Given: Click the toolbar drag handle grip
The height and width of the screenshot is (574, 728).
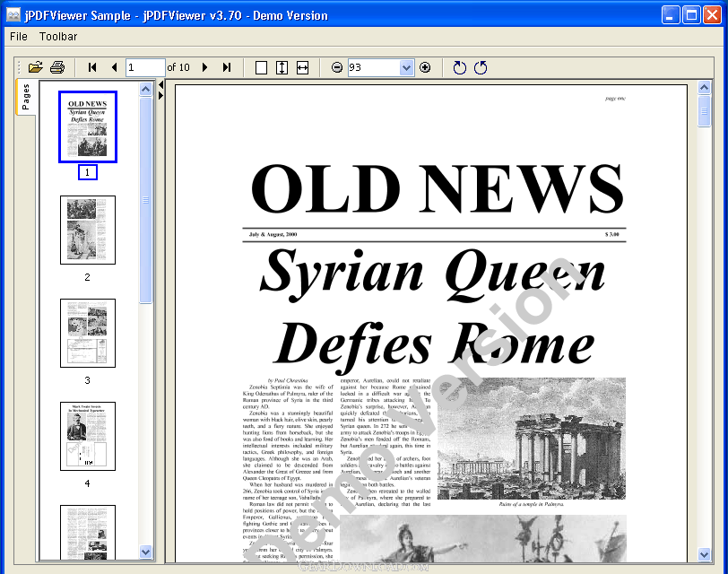Looking at the screenshot, I should coord(19,67).
